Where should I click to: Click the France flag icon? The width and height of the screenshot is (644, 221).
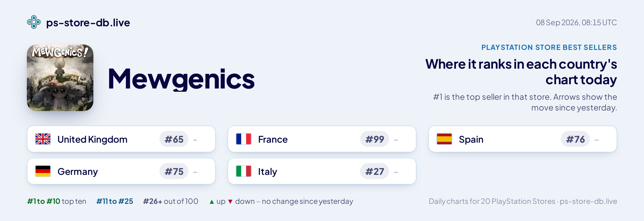point(244,139)
